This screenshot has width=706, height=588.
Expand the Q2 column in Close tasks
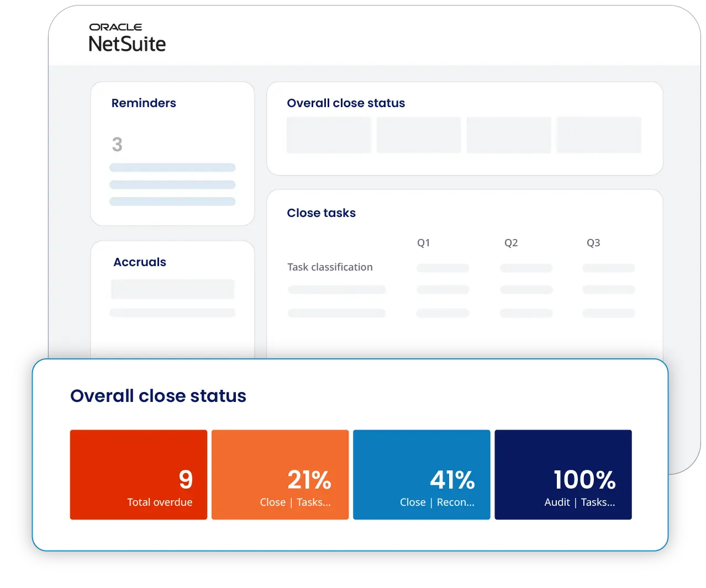point(510,243)
